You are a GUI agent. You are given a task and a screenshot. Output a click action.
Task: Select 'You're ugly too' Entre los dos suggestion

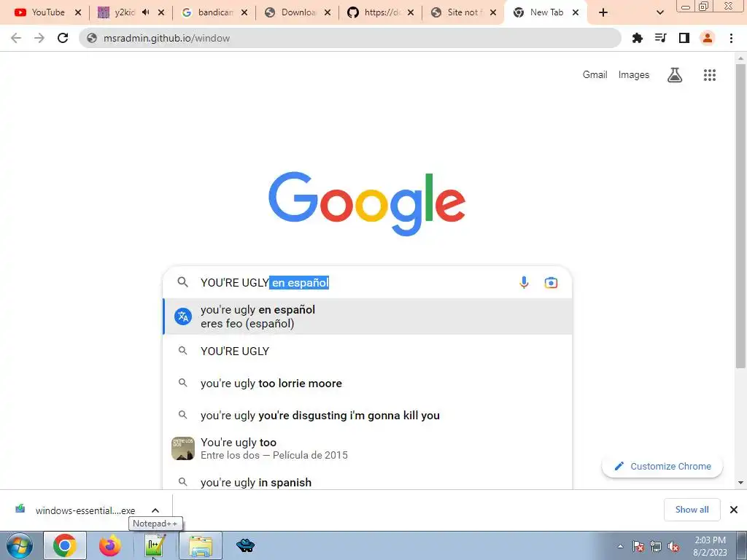point(368,448)
